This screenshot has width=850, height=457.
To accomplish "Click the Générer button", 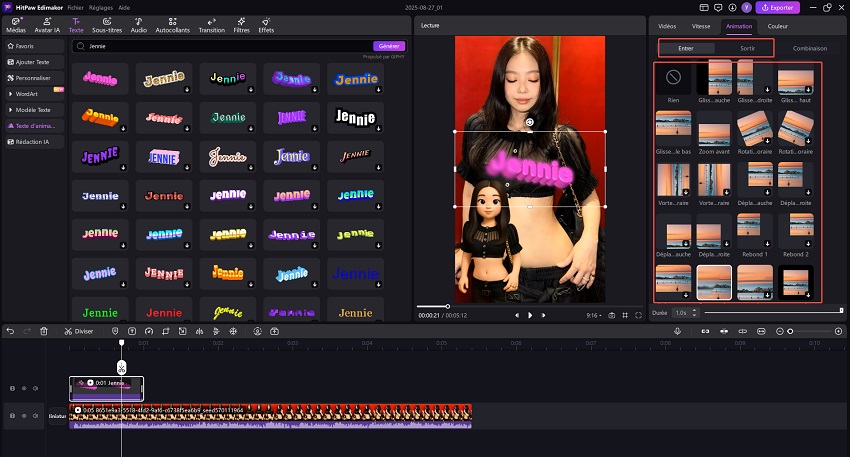I will click(x=389, y=46).
